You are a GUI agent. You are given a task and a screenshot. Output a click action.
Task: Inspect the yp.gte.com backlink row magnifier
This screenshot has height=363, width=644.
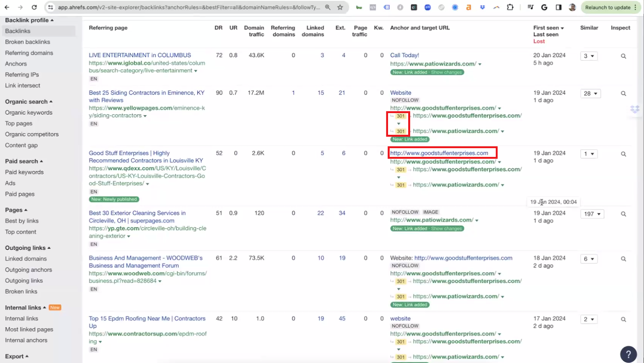[x=623, y=214]
